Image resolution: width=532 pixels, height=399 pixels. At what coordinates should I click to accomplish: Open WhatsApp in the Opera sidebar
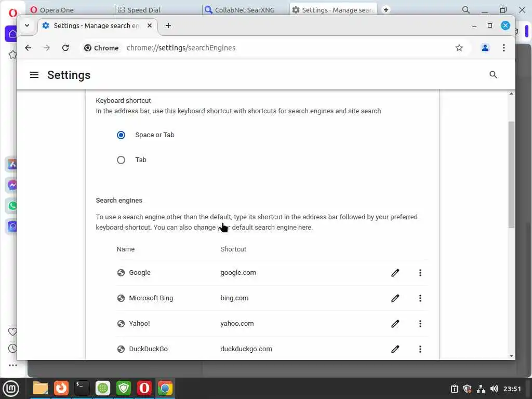click(x=12, y=206)
